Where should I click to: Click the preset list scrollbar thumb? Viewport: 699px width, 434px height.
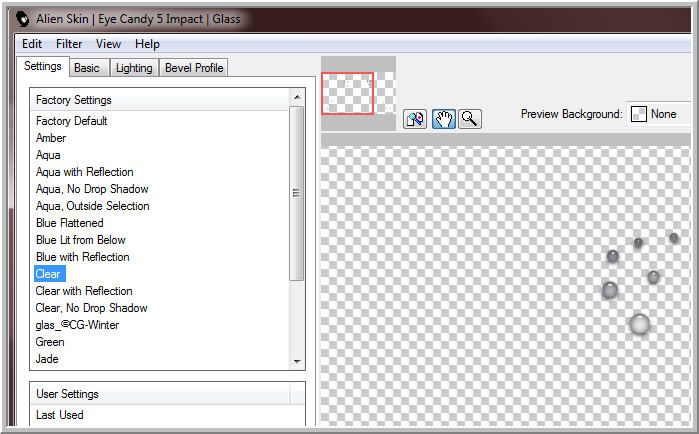click(296, 193)
